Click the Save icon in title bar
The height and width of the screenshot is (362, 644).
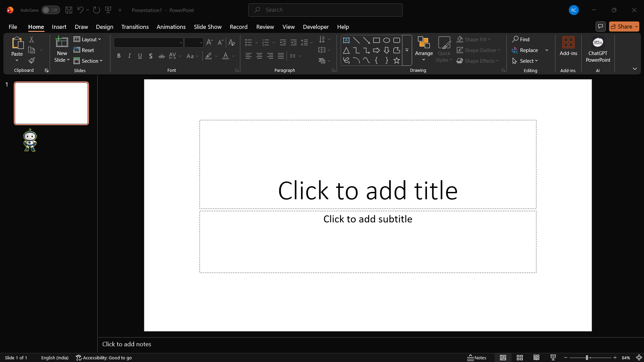(69, 10)
